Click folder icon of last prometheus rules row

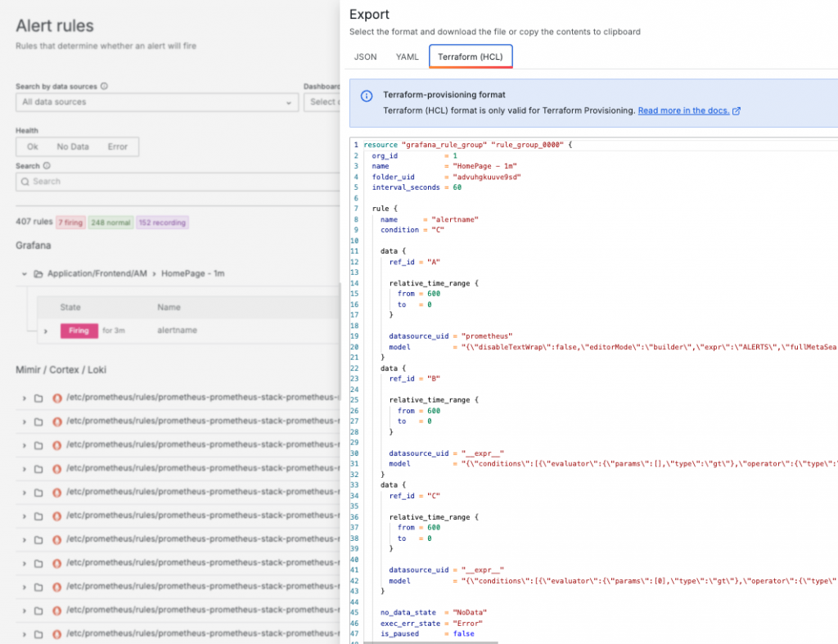pyautogui.click(x=38, y=634)
